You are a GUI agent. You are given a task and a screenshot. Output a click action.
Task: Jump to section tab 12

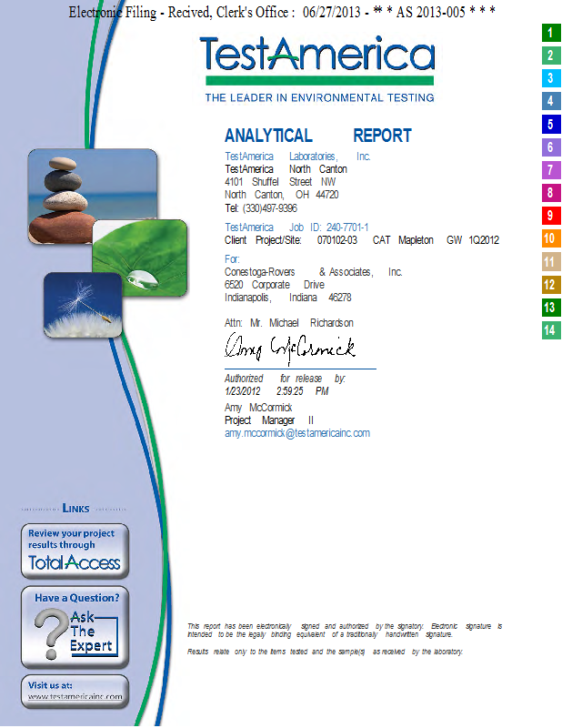coord(549,285)
